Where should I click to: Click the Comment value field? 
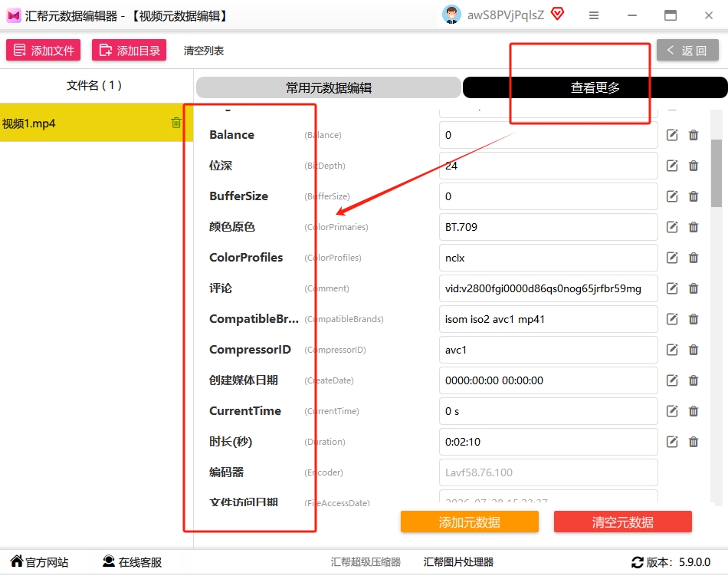(549, 288)
